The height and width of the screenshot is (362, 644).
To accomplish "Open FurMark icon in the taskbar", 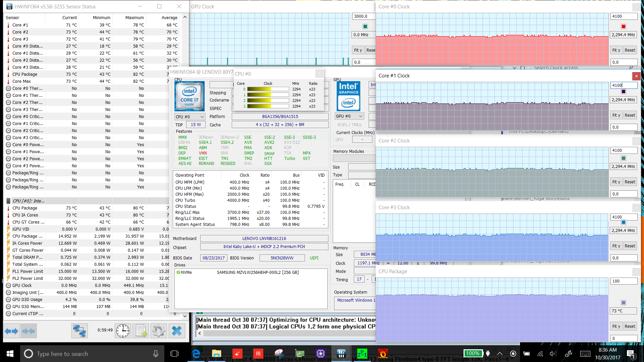I will (383, 353).
